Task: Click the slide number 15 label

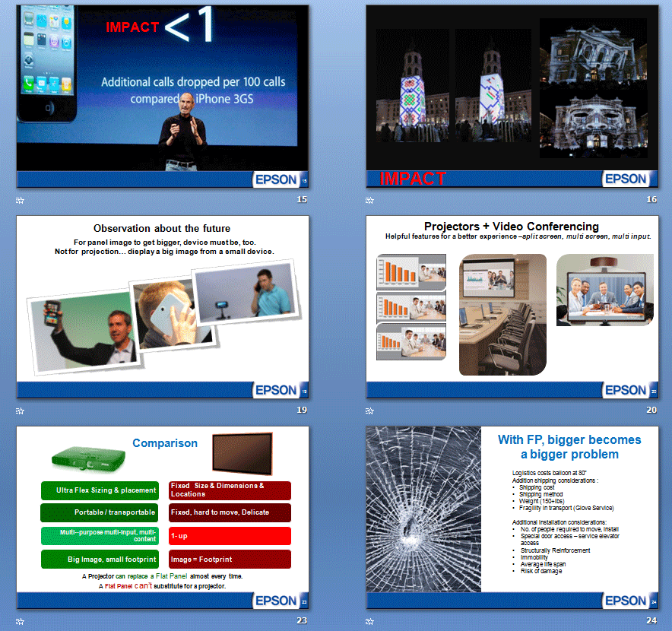Action: [302, 199]
